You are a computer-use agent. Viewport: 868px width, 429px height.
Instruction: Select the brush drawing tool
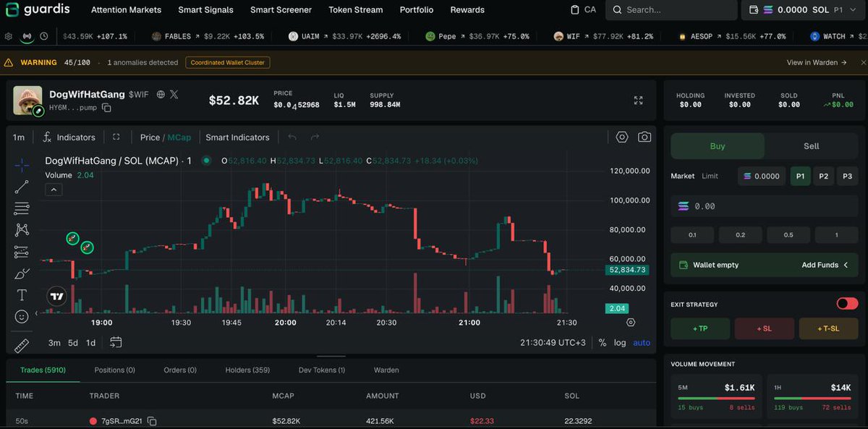pyautogui.click(x=22, y=273)
